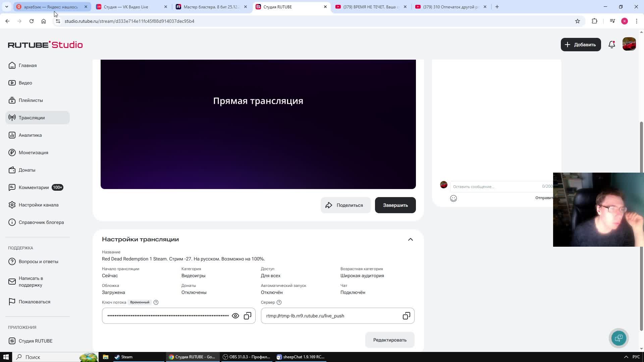644x362 pixels.
Task: Switch to the Студия — VK Видео Live tab
Action: [126, 7]
